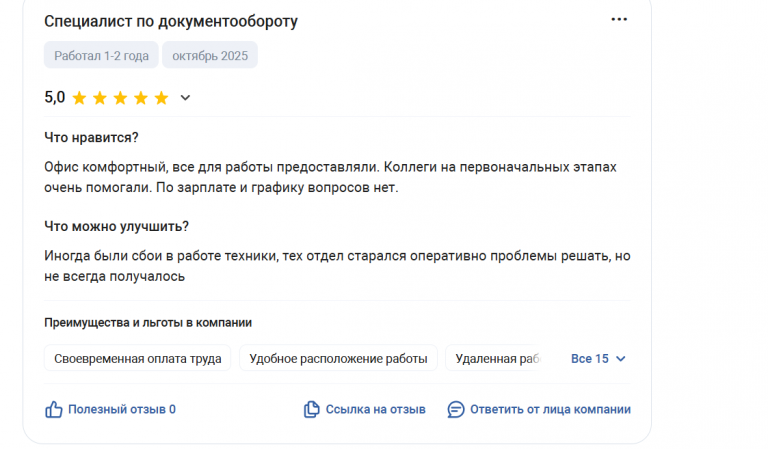Click the first rating star
This screenshot has height=449, width=768.
(79, 98)
